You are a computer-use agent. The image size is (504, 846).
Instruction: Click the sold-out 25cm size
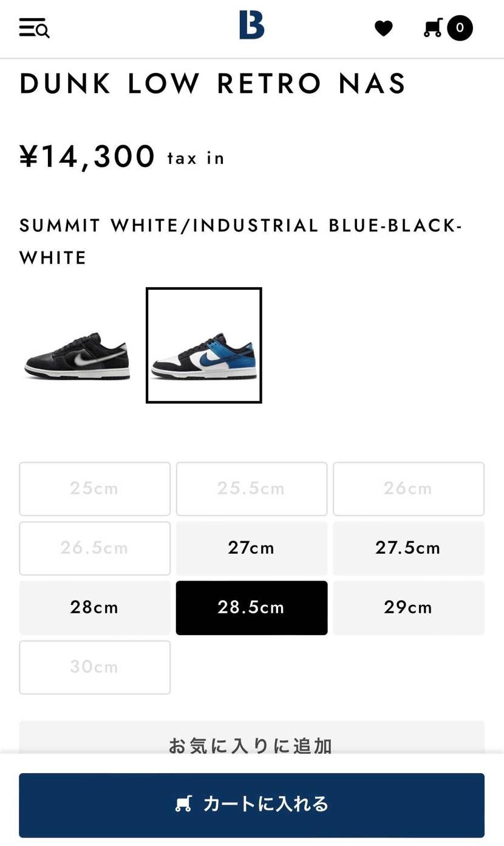(95, 488)
